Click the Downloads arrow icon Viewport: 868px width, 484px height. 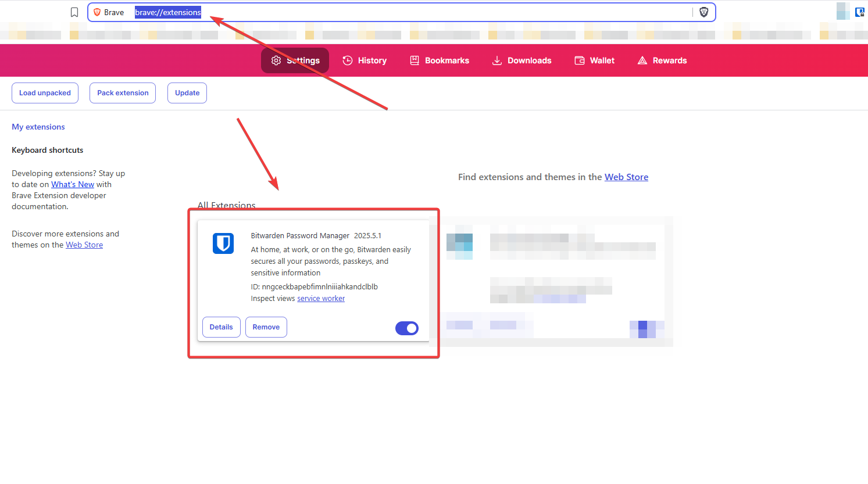click(497, 60)
